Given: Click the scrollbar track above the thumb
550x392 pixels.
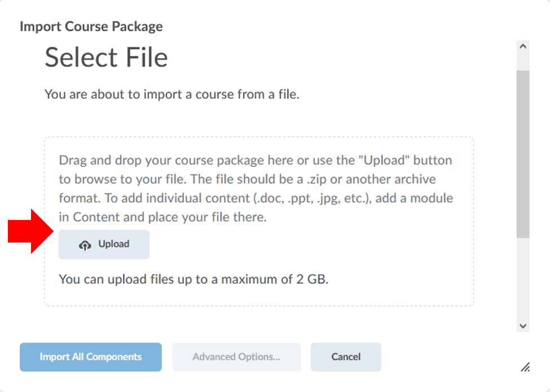Looking at the screenshot, I should pos(522,63).
